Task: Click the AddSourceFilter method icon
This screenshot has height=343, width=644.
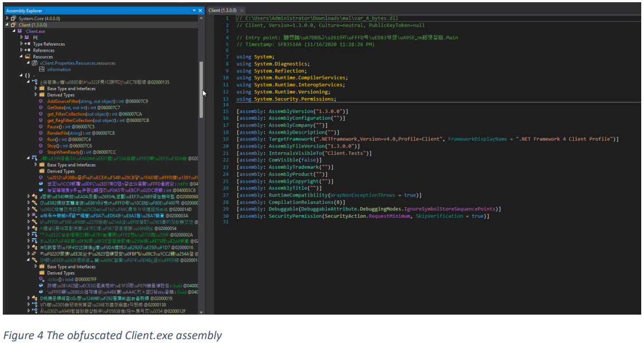Action: [x=41, y=101]
